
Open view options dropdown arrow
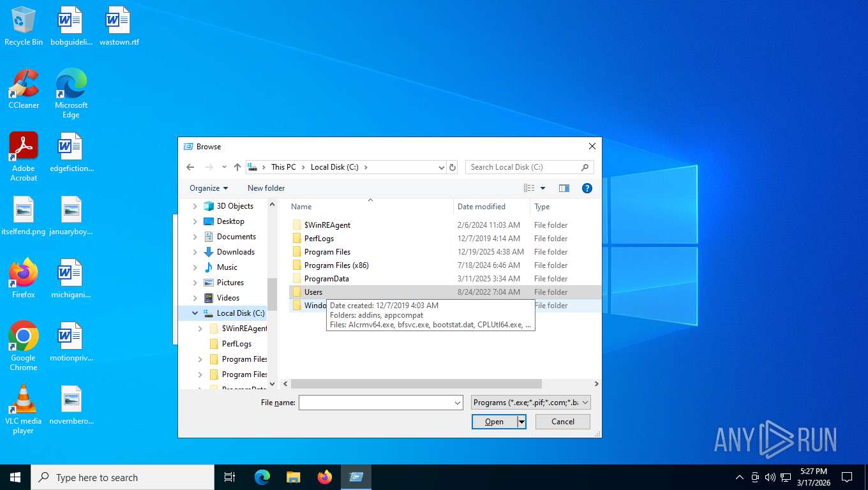(x=543, y=188)
